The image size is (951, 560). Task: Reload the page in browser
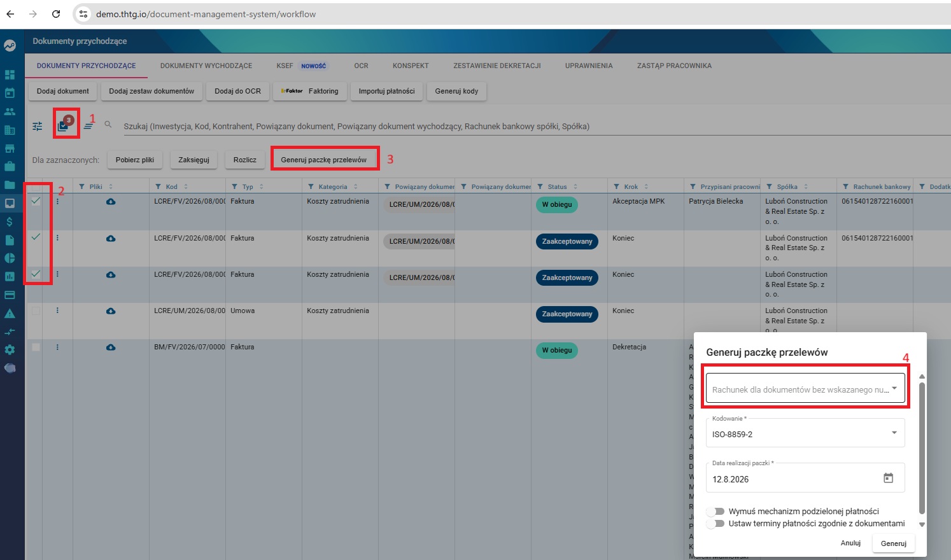coord(56,14)
